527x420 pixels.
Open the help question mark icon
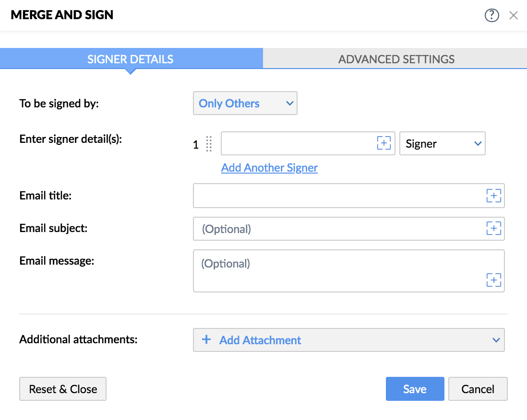click(x=492, y=15)
